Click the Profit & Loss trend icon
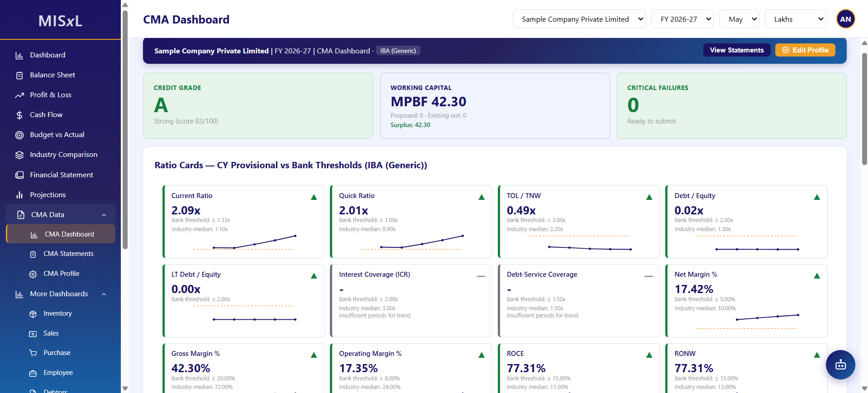868x393 pixels. click(x=19, y=95)
